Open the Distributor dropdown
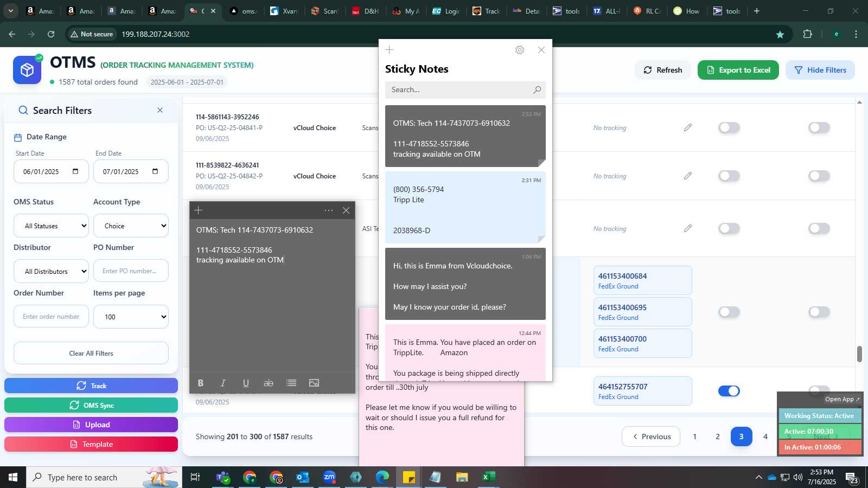This screenshot has width=868, height=488. [x=51, y=271]
